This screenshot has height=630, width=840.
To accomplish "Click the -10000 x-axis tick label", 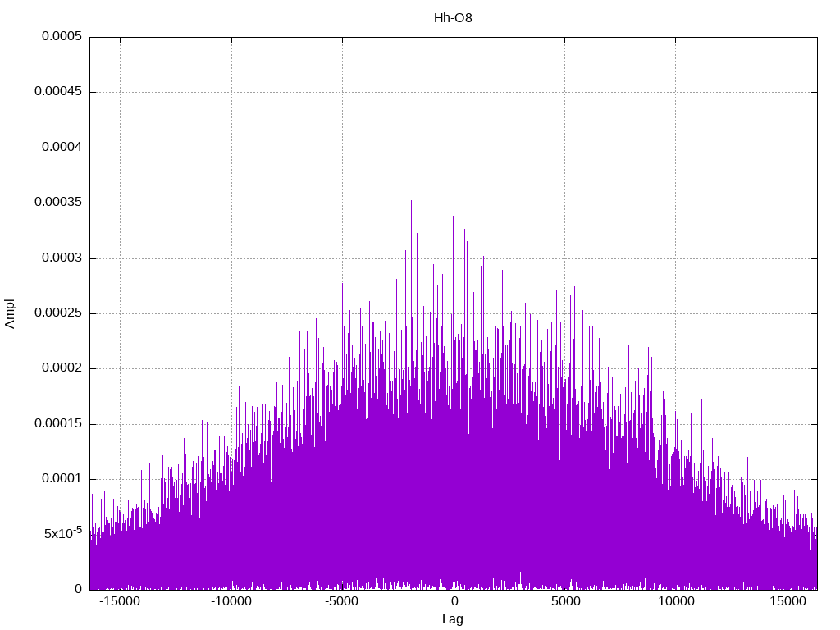I will [231, 601].
